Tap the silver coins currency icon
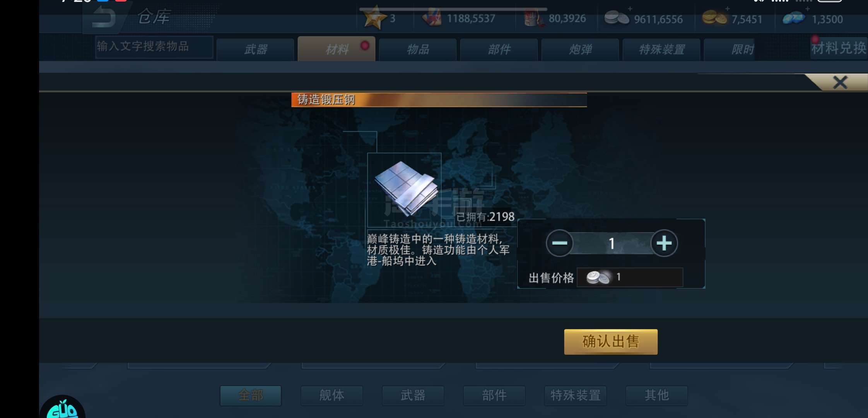 pos(616,18)
